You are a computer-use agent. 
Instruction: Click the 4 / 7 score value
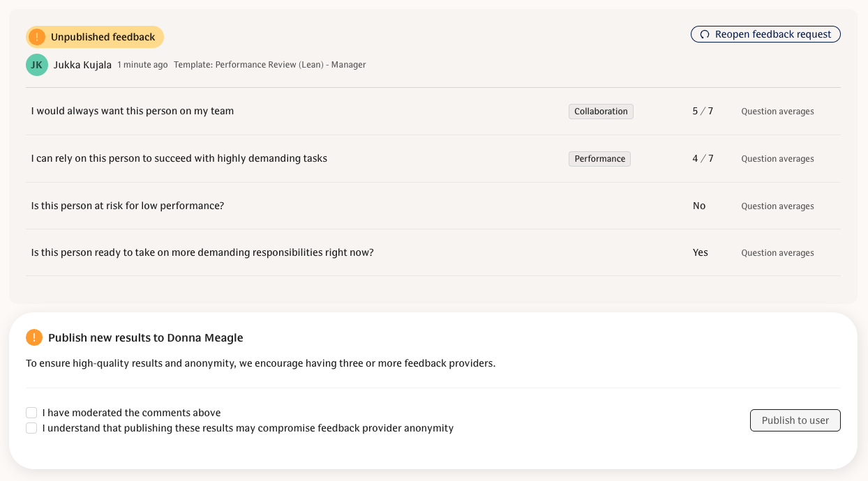point(702,158)
